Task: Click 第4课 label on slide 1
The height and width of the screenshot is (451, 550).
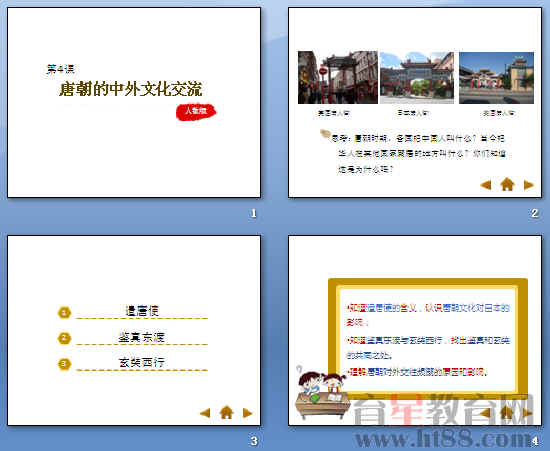Action: [x=61, y=69]
